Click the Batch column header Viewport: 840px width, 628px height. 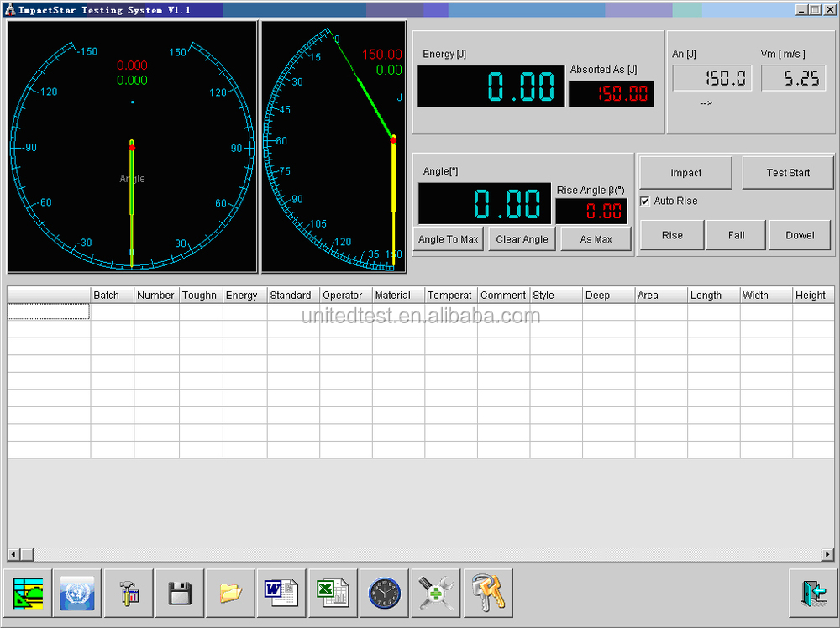112,296
